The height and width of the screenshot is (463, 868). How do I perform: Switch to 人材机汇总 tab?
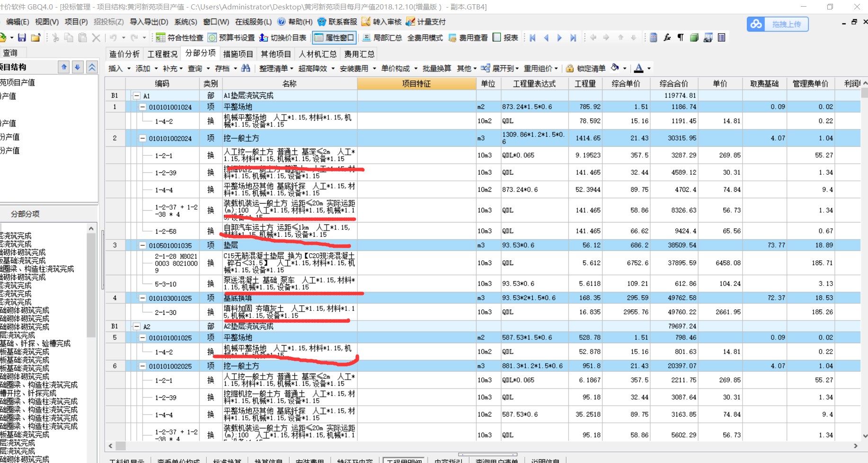tap(318, 54)
